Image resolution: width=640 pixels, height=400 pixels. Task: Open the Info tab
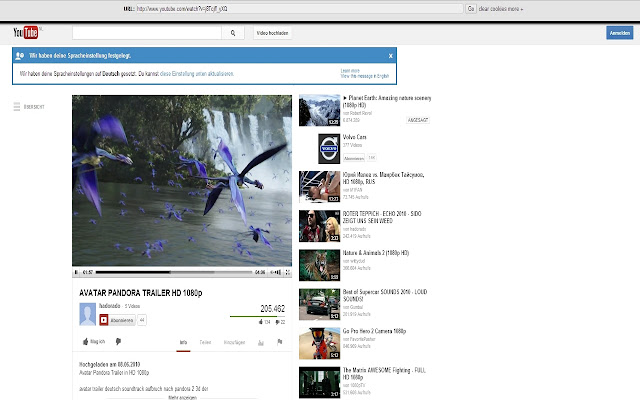click(183, 342)
